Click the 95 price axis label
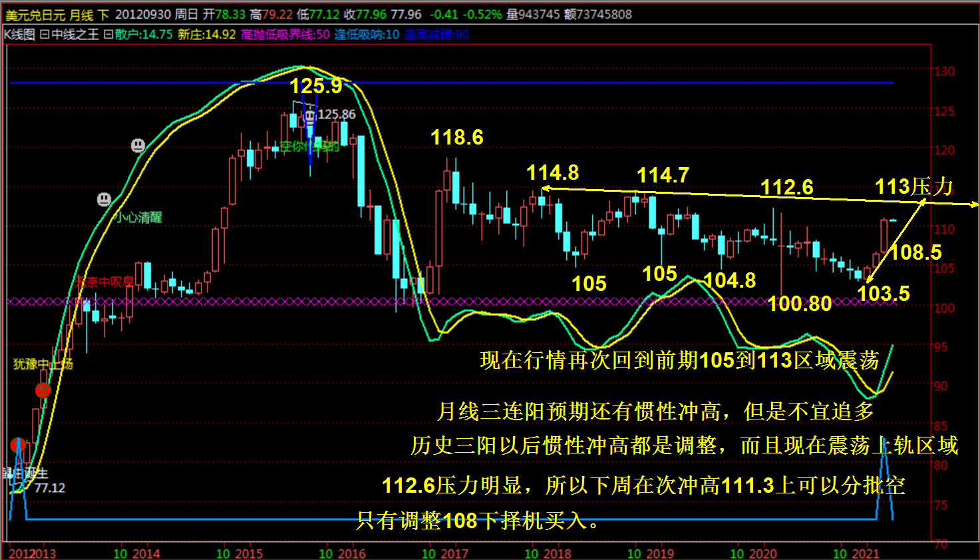Viewport: 980px width, 560px height. [x=941, y=347]
